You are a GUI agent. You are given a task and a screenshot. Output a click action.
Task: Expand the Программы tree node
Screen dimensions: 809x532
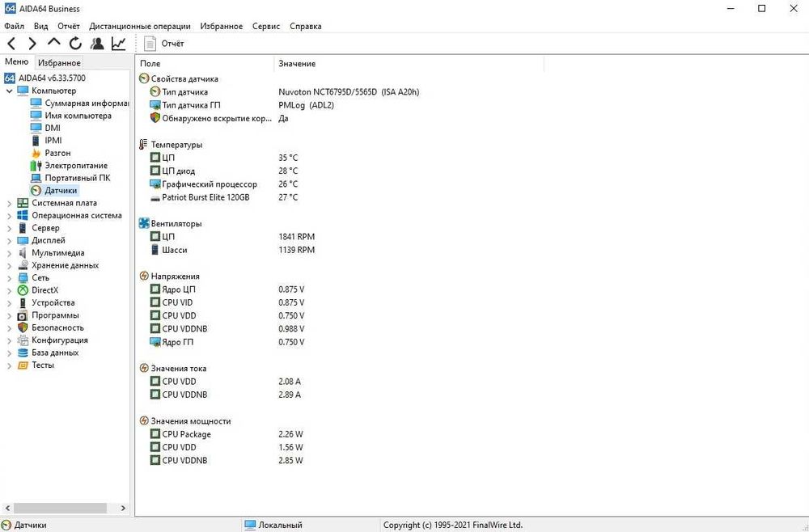(x=9, y=315)
